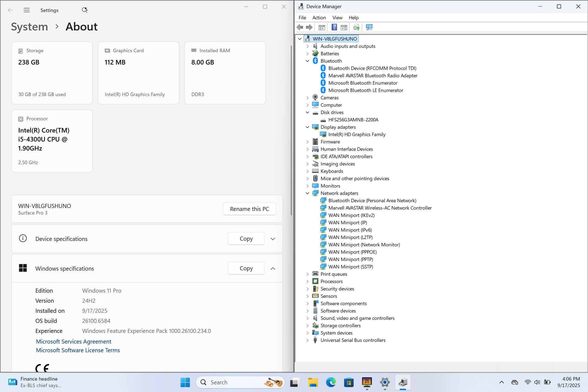Click the battery icon in system tray
The image size is (588, 392).
tap(547, 382)
